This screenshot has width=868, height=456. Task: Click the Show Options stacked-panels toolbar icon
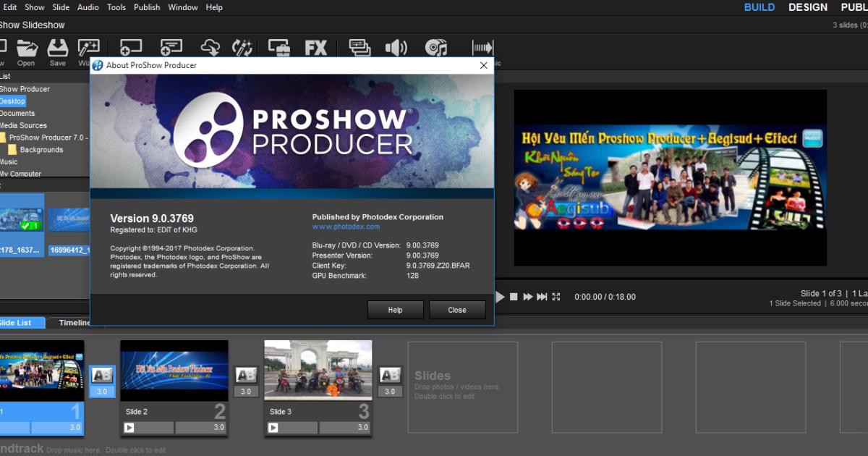(359, 48)
